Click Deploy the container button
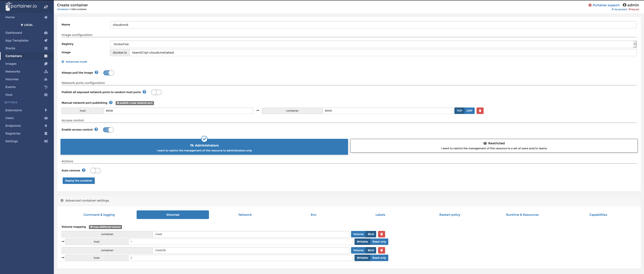The image size is (644, 274). (78, 180)
